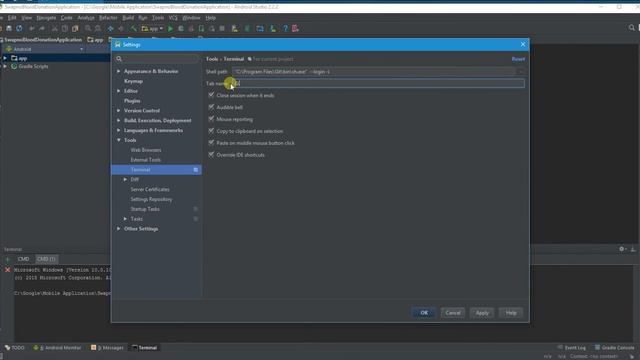
Task: Expand Appearance & Behavior settings node
Action: 119,71
